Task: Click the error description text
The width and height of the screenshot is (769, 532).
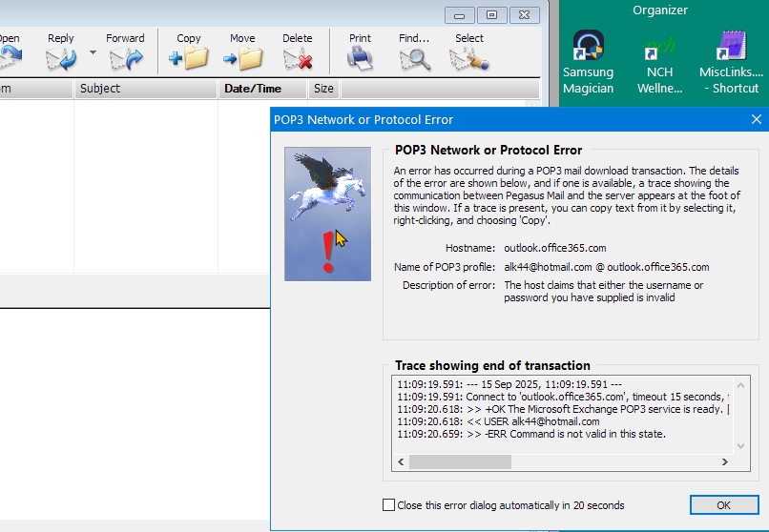Action: pyautogui.click(x=604, y=292)
